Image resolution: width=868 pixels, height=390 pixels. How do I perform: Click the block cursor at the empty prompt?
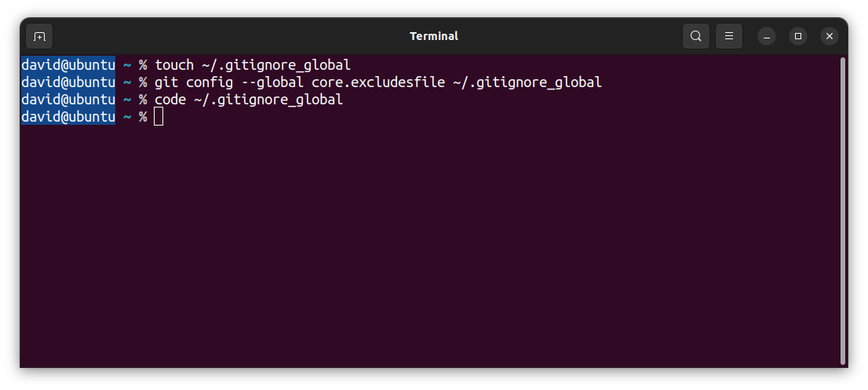pos(159,117)
